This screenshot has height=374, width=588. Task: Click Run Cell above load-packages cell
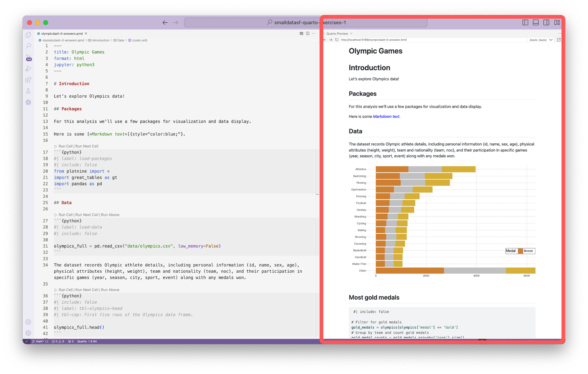pyautogui.click(x=65, y=146)
